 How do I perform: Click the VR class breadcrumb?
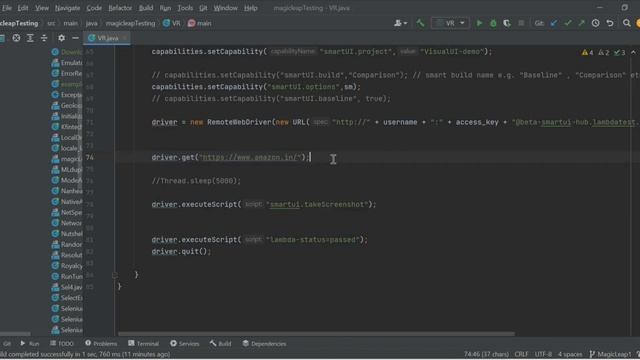click(x=172, y=23)
